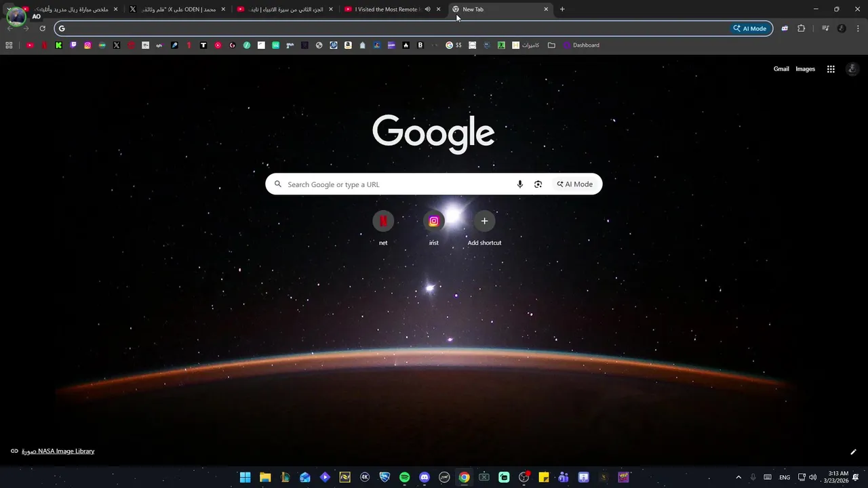This screenshot has height=488, width=868.
Task: Close the New Tab tab
Action: tap(546, 9)
